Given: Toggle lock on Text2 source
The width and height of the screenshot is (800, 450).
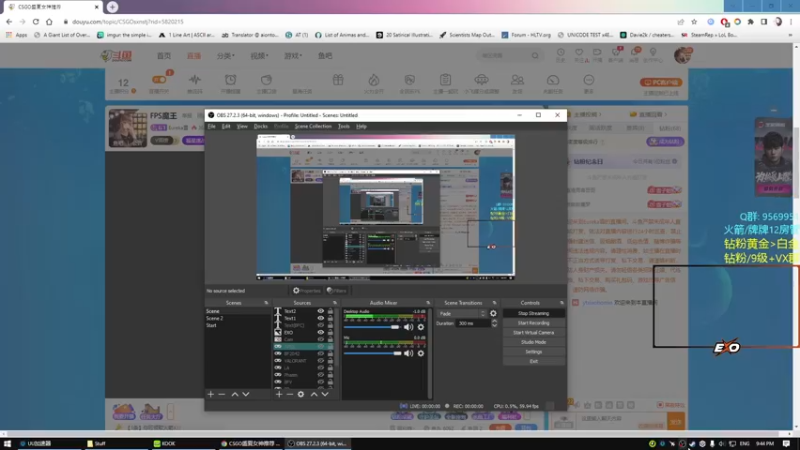Looking at the screenshot, I should [330, 311].
